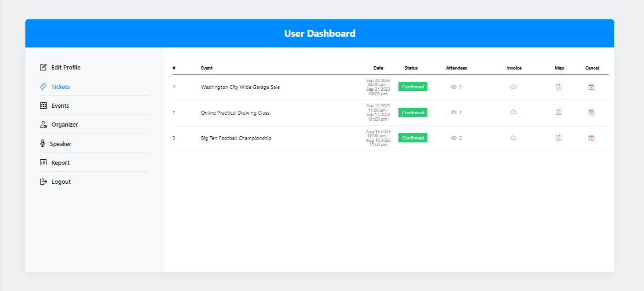Open the Speaker sidebar page
644x291 pixels.
point(60,144)
